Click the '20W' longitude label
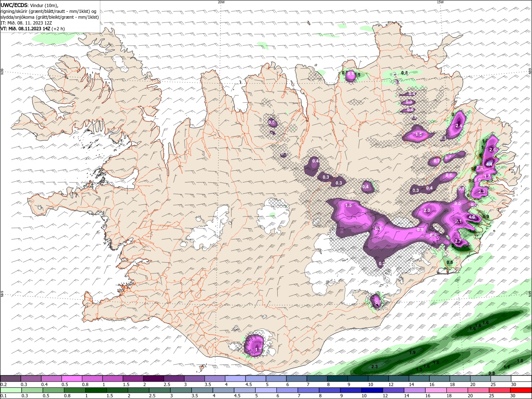The image size is (532, 399). tap(221, 2)
